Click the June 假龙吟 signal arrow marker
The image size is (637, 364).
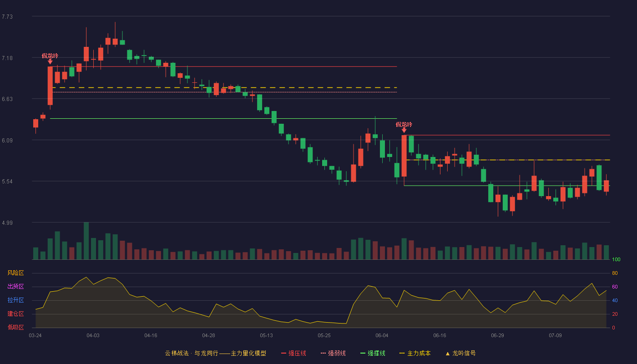(x=404, y=130)
